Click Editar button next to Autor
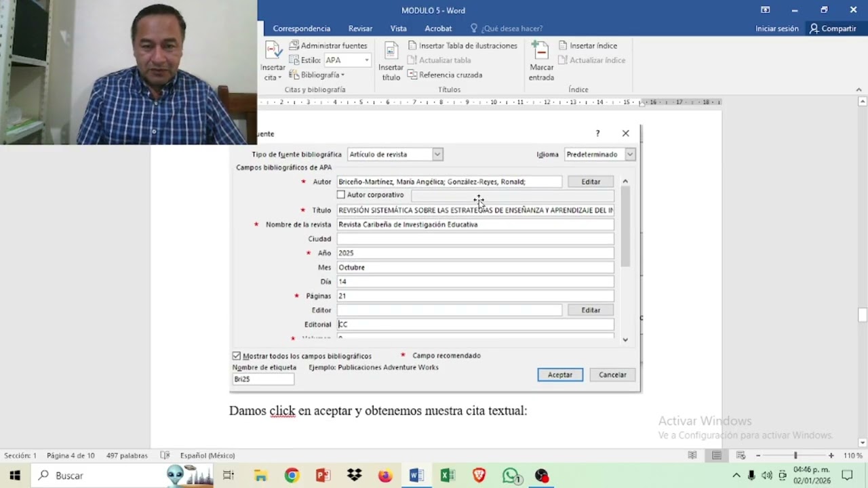The width and height of the screenshot is (868, 488). pos(591,182)
